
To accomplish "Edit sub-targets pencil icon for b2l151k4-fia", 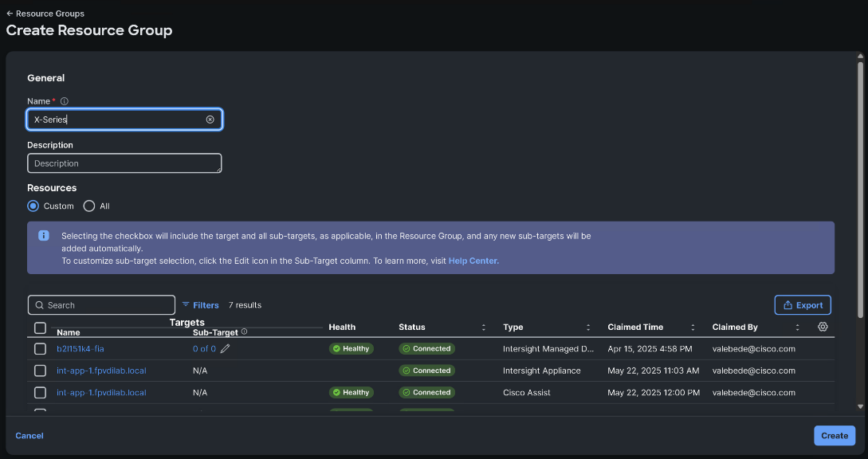I will coord(225,349).
